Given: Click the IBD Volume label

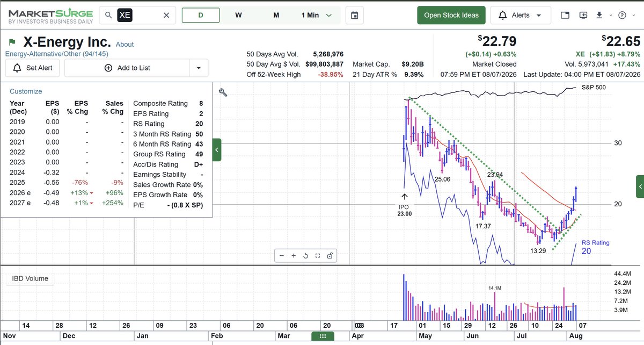Looking at the screenshot, I should point(30,278).
